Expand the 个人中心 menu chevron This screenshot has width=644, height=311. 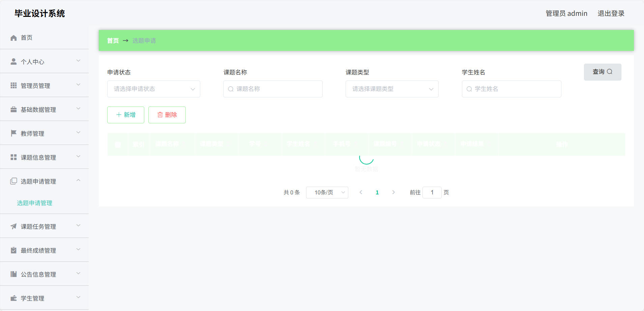[78, 61]
